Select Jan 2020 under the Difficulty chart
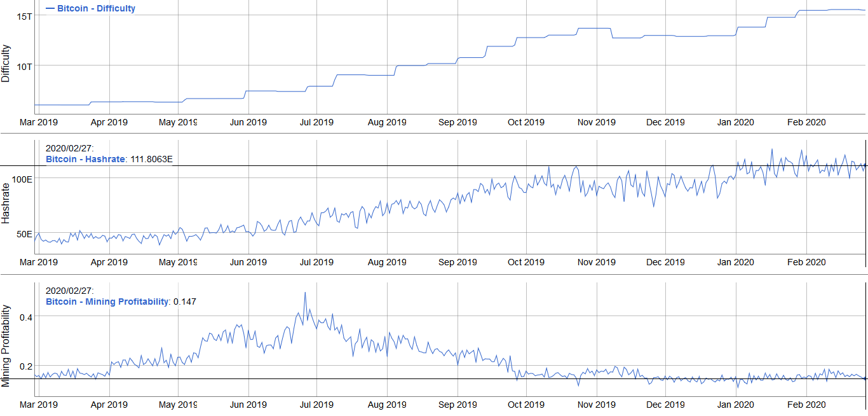The image size is (868, 416). pos(735,122)
